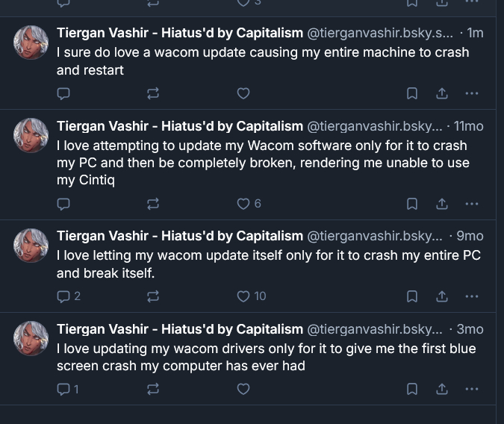The width and height of the screenshot is (504, 424).
Task: Open more options on the 9mo-old post
Action: [x=471, y=296]
